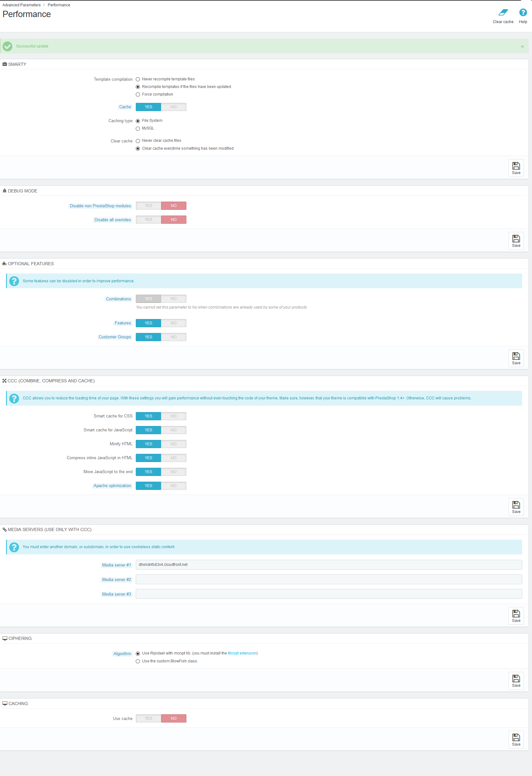The image size is (532, 776).
Task: Enable Use cache YES
Action: (x=148, y=718)
